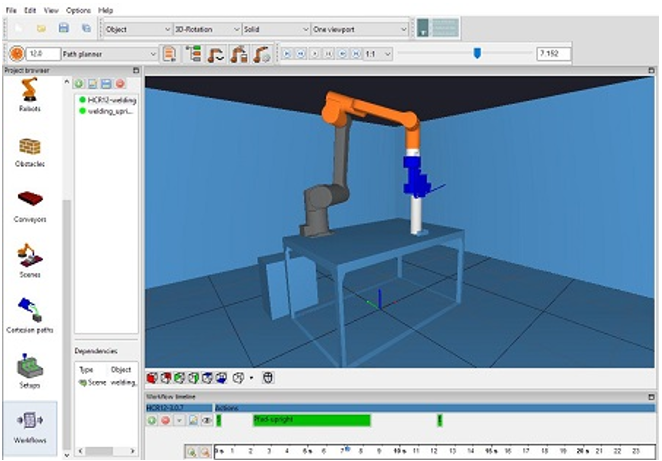Viewport: 662px width, 461px height.
Task: Open the Cartesian paths category
Action: (x=30, y=315)
